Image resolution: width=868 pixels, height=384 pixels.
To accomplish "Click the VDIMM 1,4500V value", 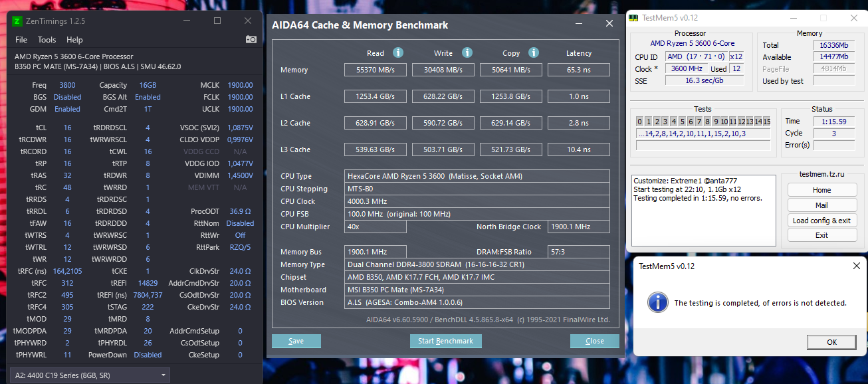I will click(240, 175).
